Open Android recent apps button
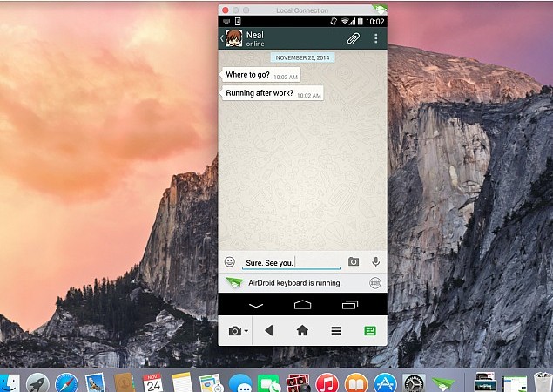 [x=349, y=305]
